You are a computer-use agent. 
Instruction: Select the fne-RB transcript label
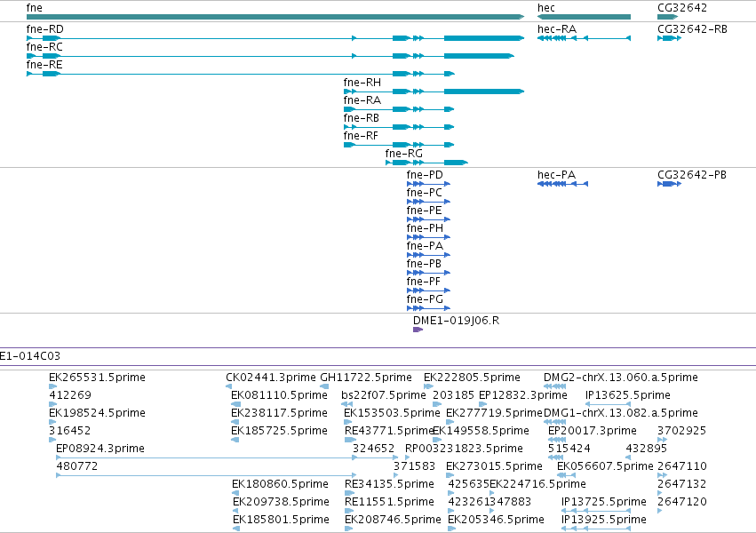362,118
